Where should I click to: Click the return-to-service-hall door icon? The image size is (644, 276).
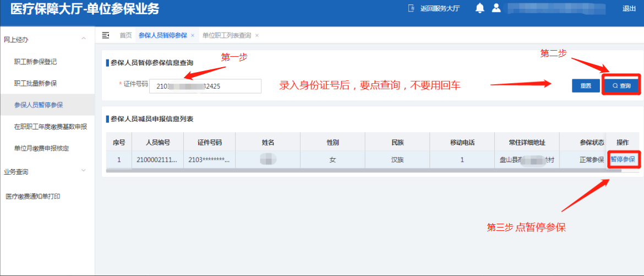pos(411,9)
